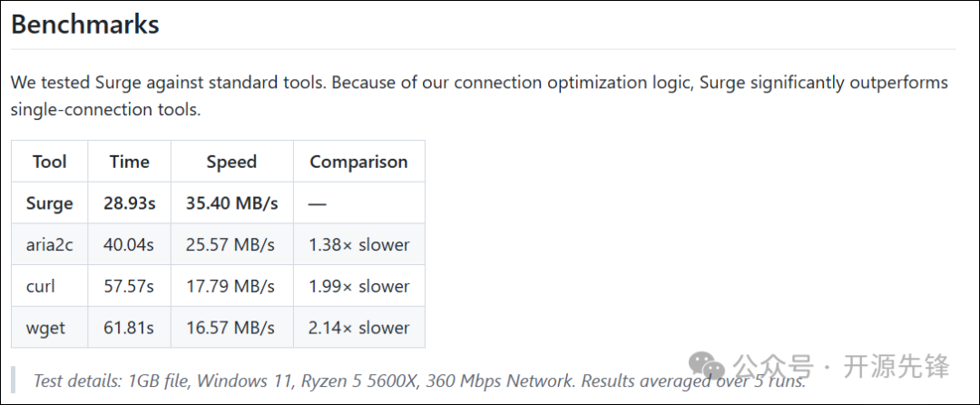The height and width of the screenshot is (405, 980).
Task: Click the 1.38× slower comparison cell
Action: [x=358, y=244]
